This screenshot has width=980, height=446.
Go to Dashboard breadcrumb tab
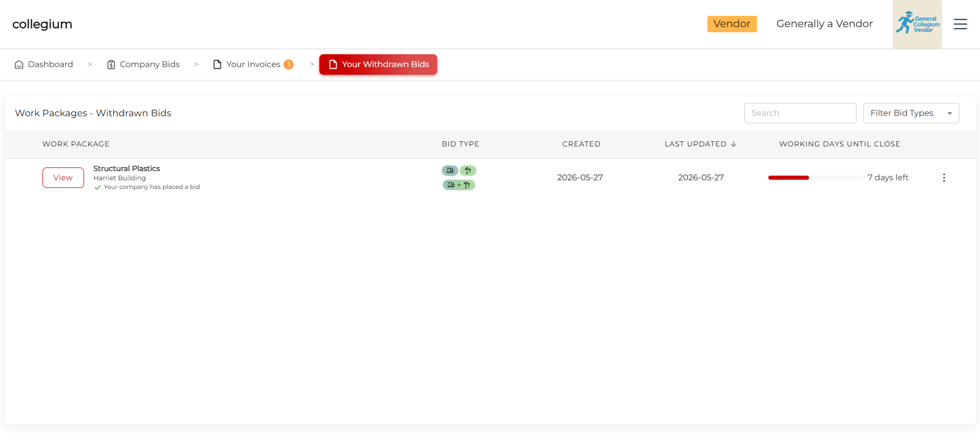(x=44, y=65)
